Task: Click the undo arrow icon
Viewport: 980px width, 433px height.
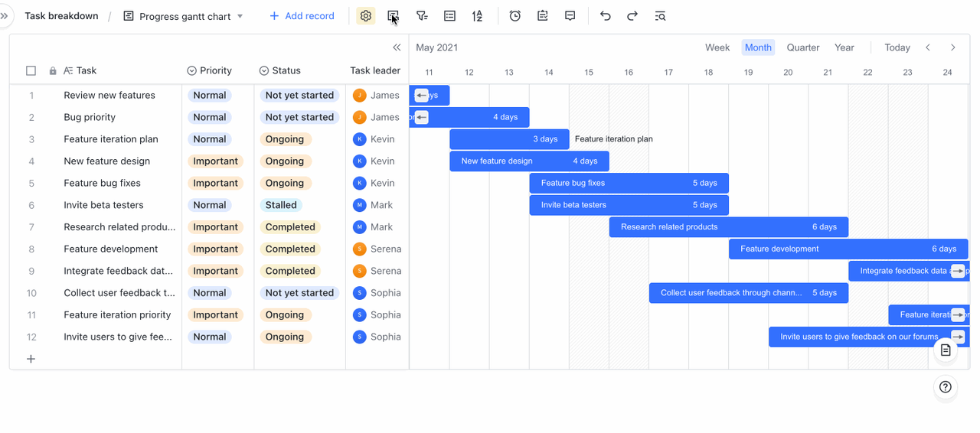Action: pyautogui.click(x=606, y=16)
